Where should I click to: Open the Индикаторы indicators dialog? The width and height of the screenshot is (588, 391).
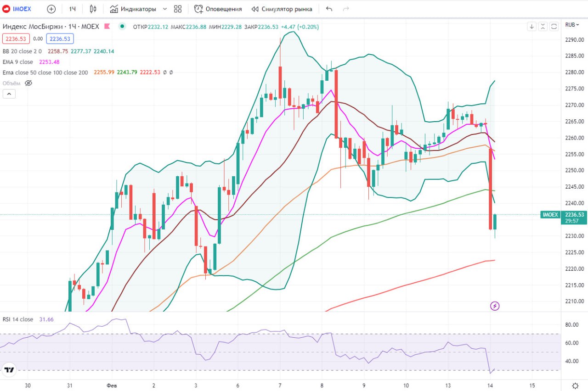point(133,9)
